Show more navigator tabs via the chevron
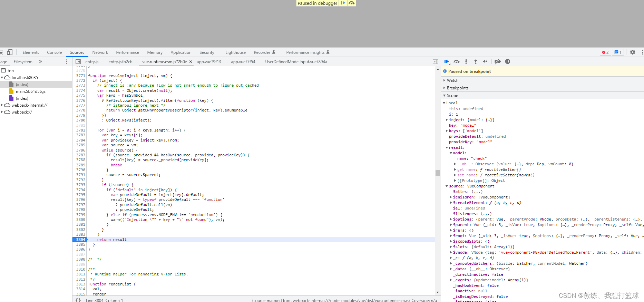The height and width of the screenshot is (302, 644). pos(40,61)
